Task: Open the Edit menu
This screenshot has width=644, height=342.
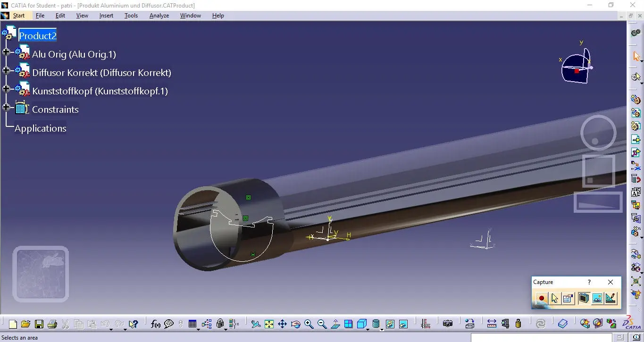Action: (x=60, y=16)
